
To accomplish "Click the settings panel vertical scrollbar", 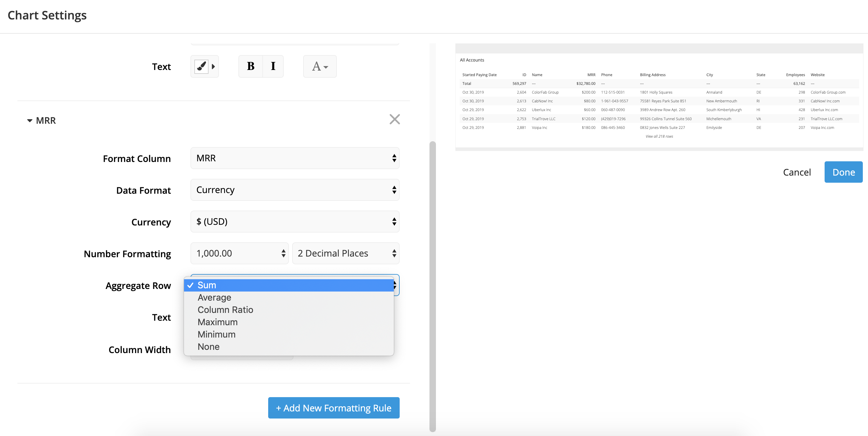I will coord(433,286).
